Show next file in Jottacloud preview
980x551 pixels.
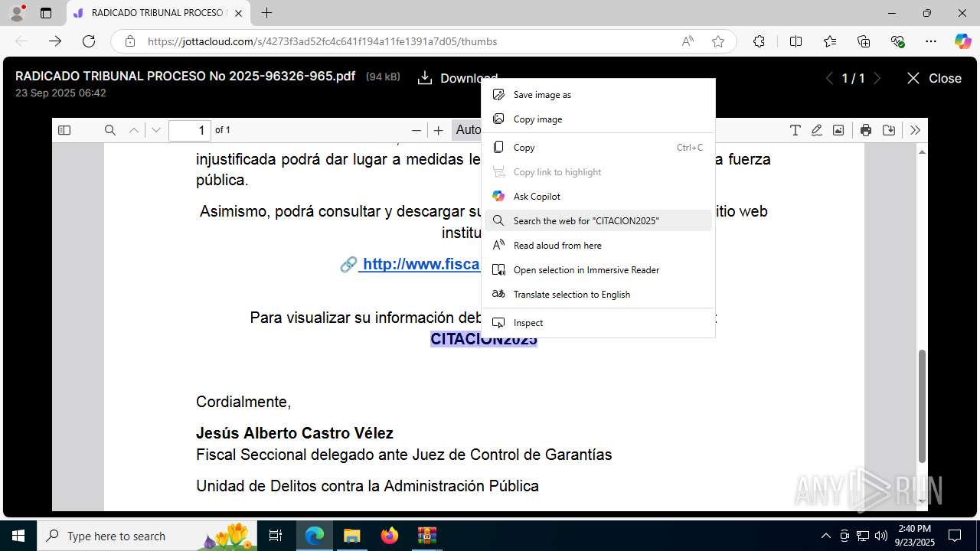(x=877, y=78)
